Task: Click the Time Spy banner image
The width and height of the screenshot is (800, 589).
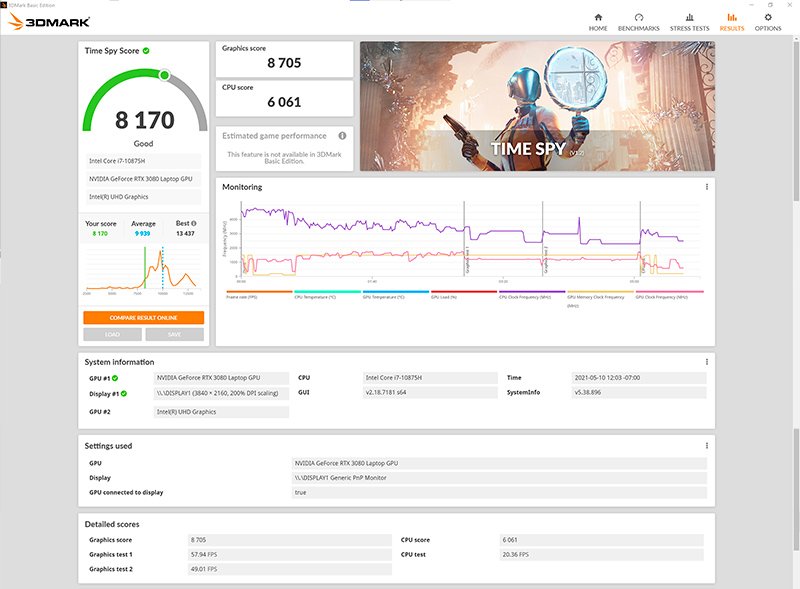Action: pos(537,106)
